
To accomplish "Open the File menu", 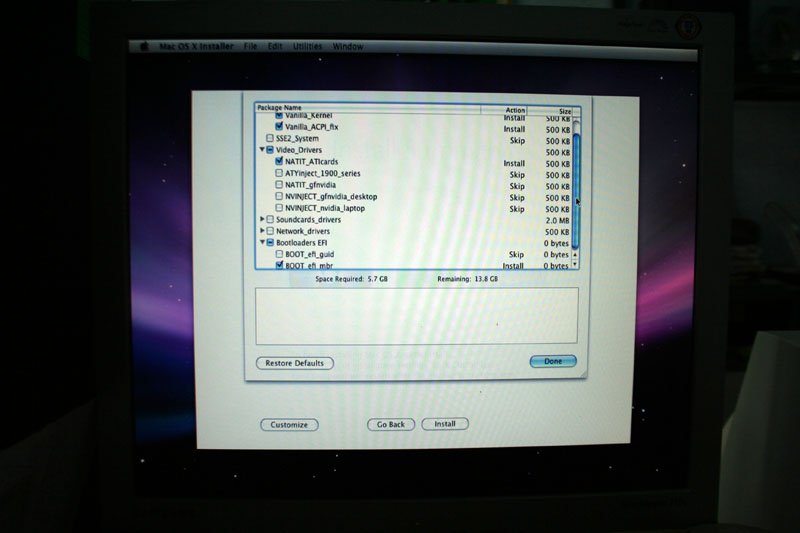I will point(250,46).
